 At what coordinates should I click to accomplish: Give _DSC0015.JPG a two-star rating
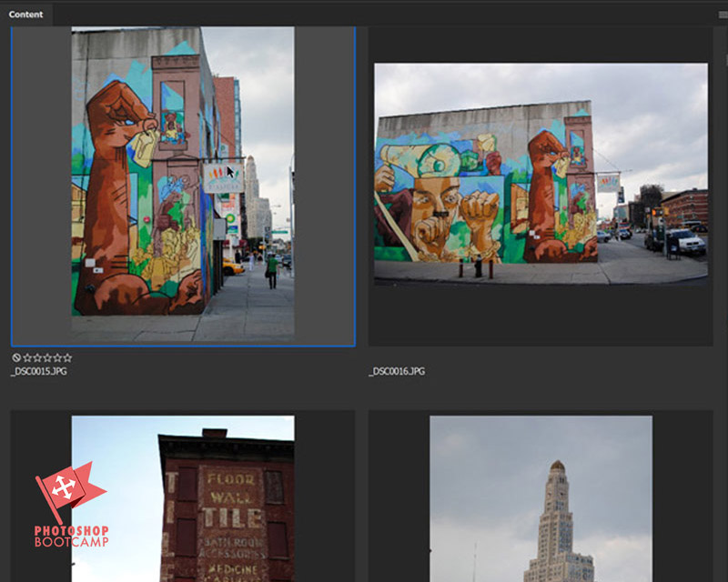point(37,357)
